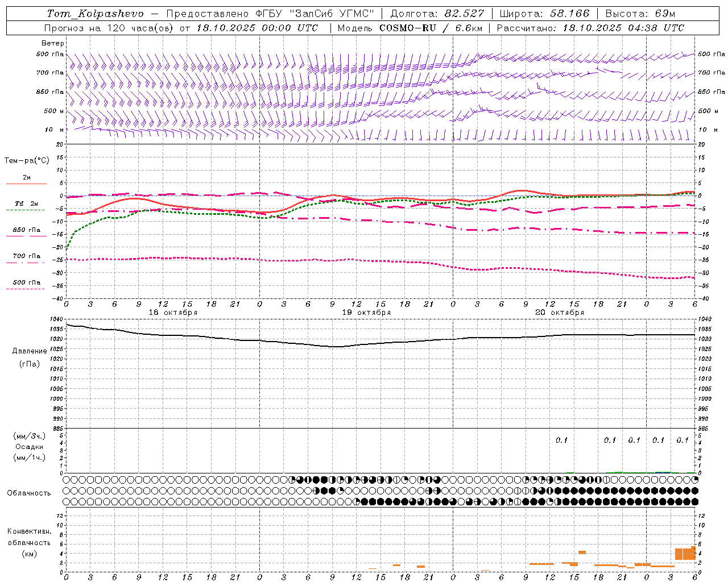Click the tallest orange convective cloud bar at chart end

tap(693, 553)
